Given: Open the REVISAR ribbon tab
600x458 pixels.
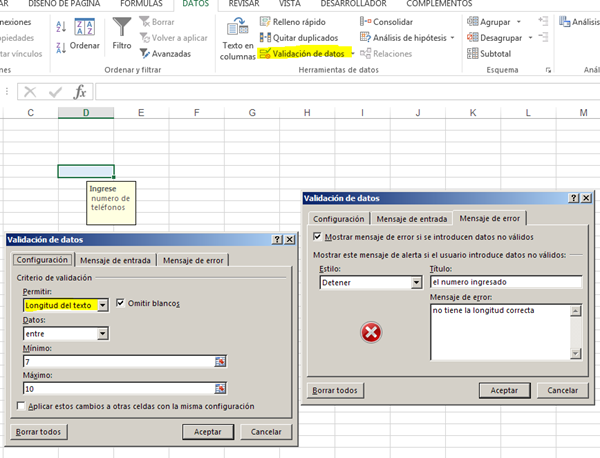Looking at the screenshot, I should pyautogui.click(x=244, y=4).
